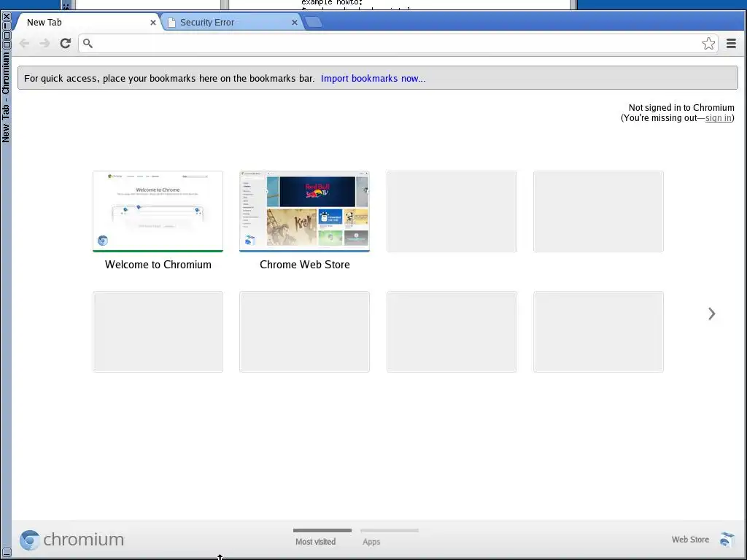The image size is (747, 560).
Task: Close the Security Error tab
Action: pos(295,23)
